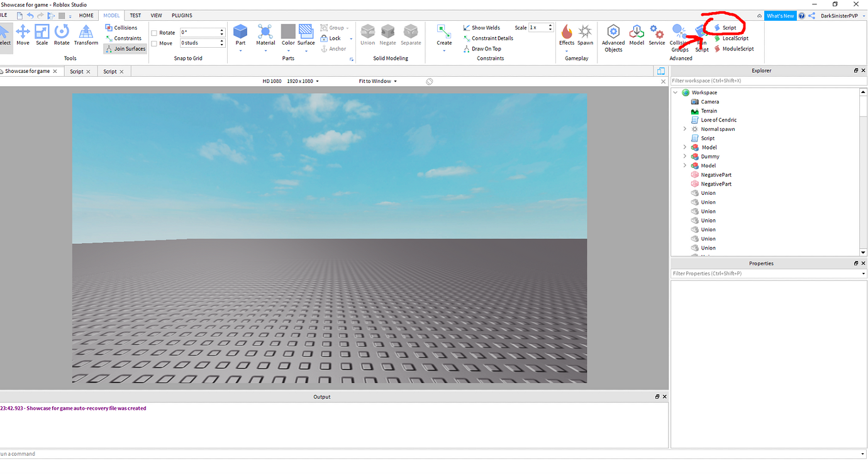Open the part Color picker
This screenshot has height=474, width=868.
click(288, 36)
